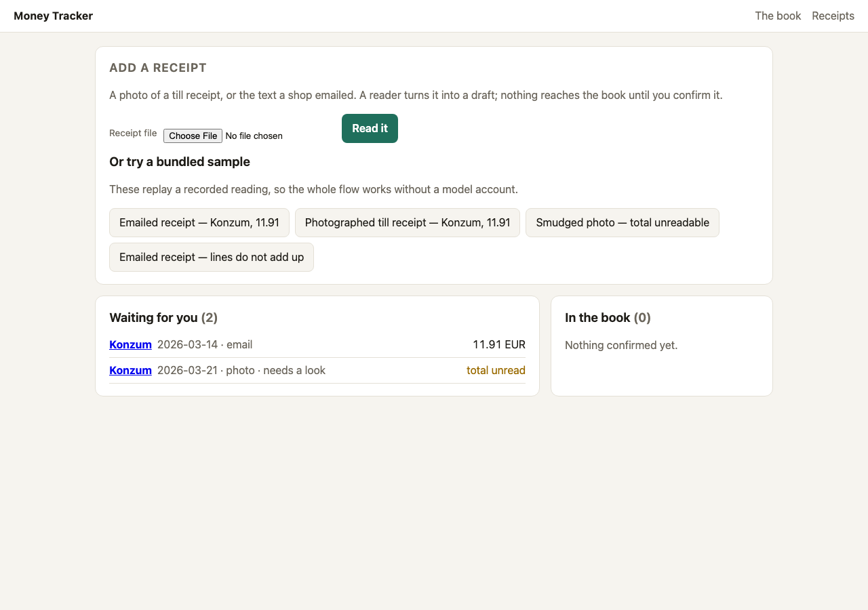The width and height of the screenshot is (868, 610).
Task: Load the lines do not add up sample
Action: (x=212, y=257)
